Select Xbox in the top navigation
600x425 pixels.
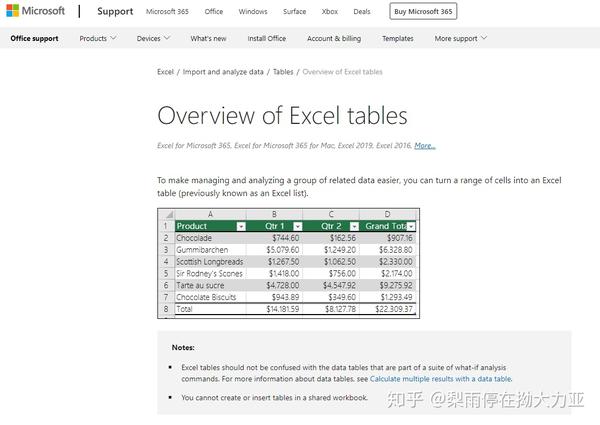tap(329, 11)
